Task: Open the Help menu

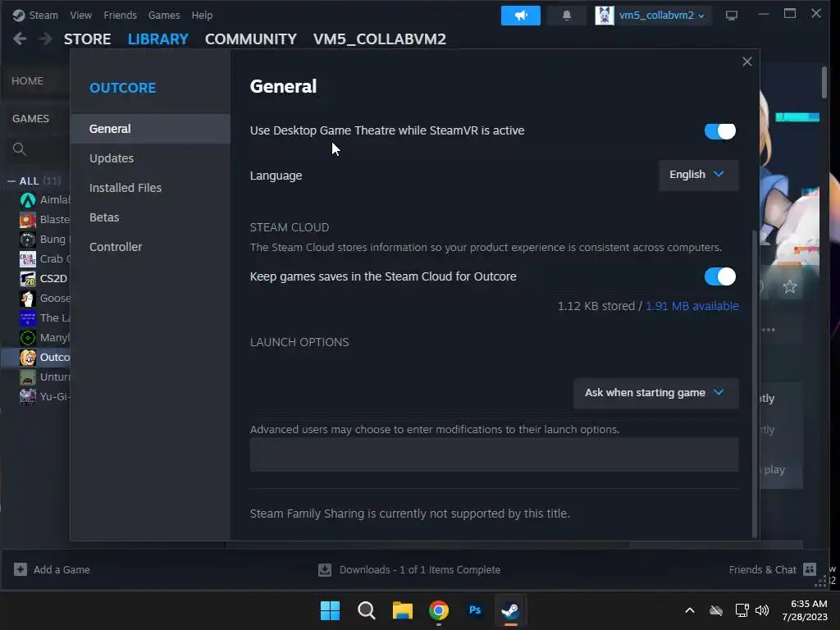Action: point(202,15)
